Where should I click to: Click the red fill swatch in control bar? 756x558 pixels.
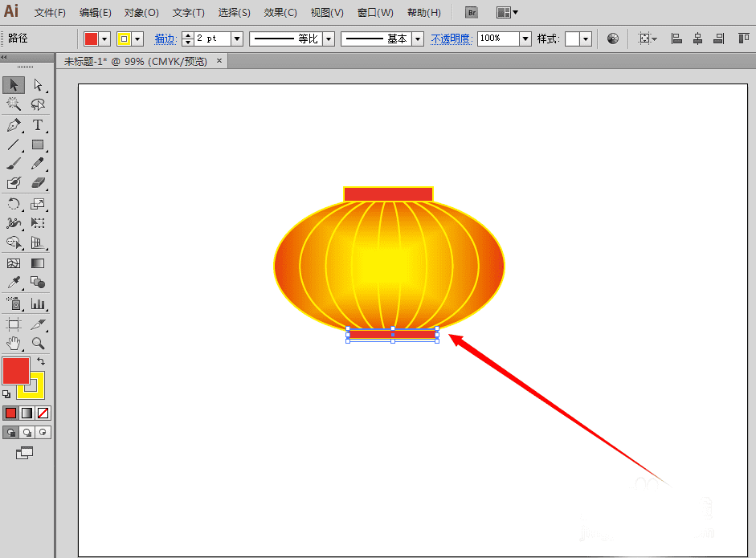click(x=91, y=39)
